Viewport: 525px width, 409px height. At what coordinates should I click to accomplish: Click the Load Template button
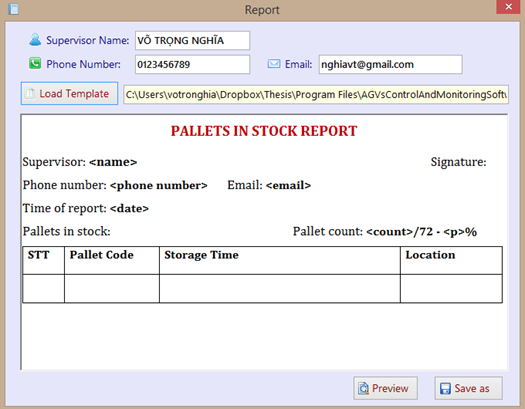[x=69, y=93]
